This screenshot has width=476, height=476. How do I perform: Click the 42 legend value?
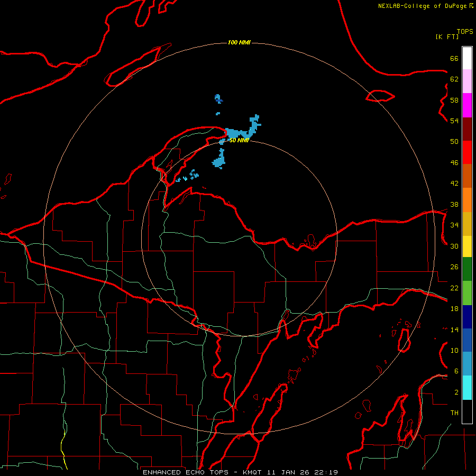click(x=454, y=183)
